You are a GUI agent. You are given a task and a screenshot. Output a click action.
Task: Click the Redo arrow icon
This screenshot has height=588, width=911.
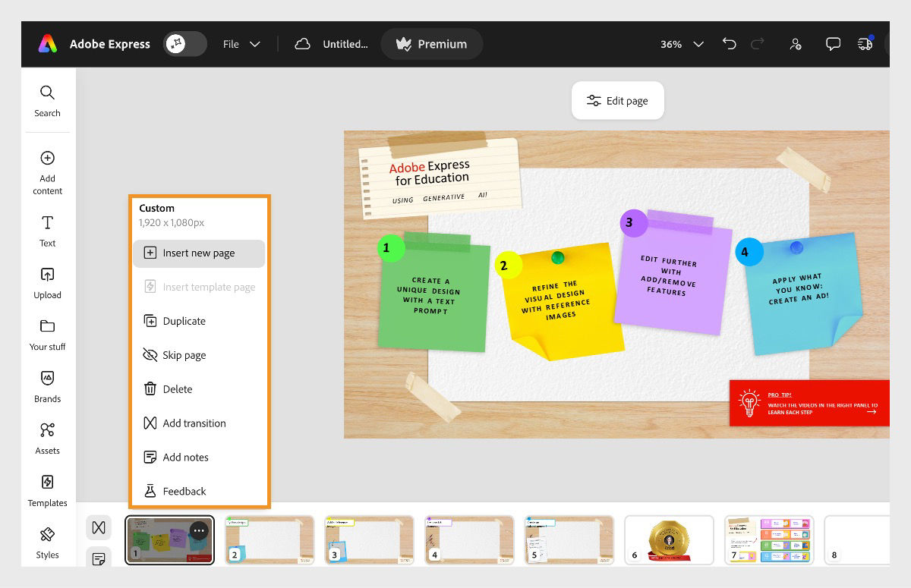[757, 44]
